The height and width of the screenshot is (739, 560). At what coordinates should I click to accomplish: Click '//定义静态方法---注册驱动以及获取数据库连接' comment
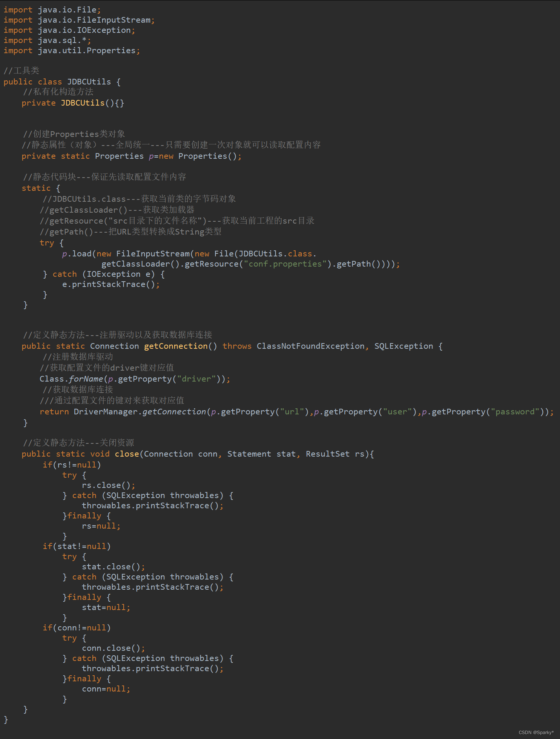coord(118,335)
